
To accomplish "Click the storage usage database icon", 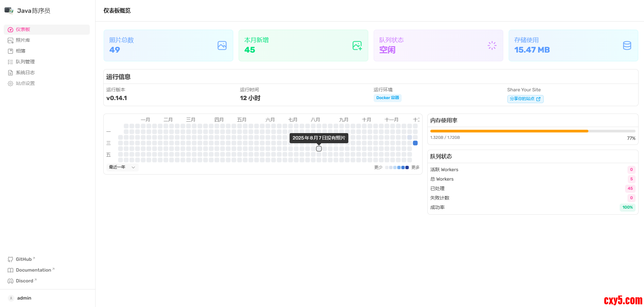I will click(627, 45).
